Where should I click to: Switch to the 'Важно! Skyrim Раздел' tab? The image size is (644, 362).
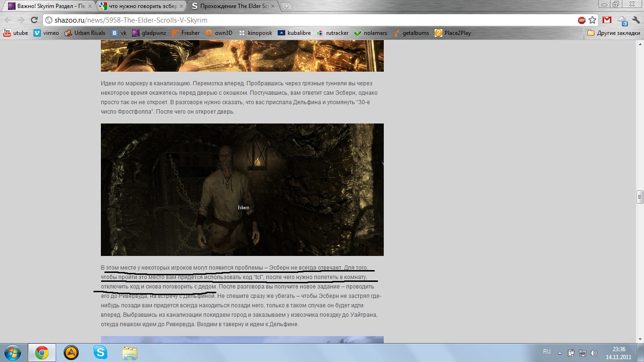(x=47, y=7)
